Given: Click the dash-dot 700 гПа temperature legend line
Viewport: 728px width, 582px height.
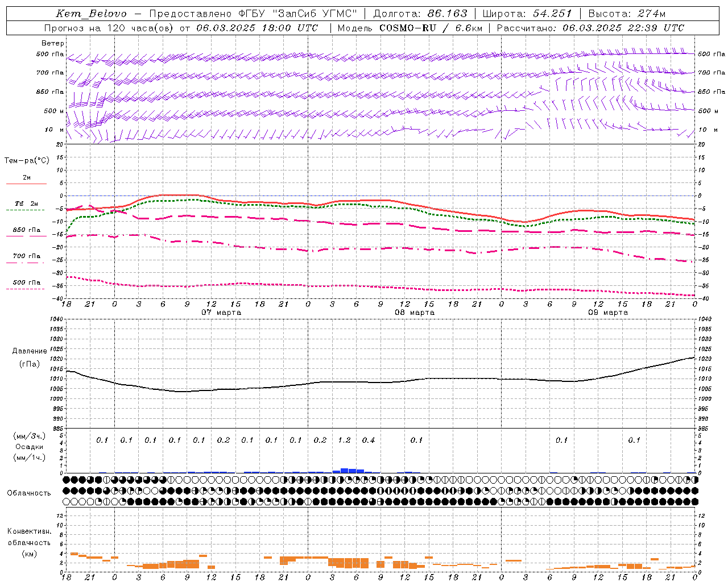Looking at the screenshot, I should click(x=25, y=263).
